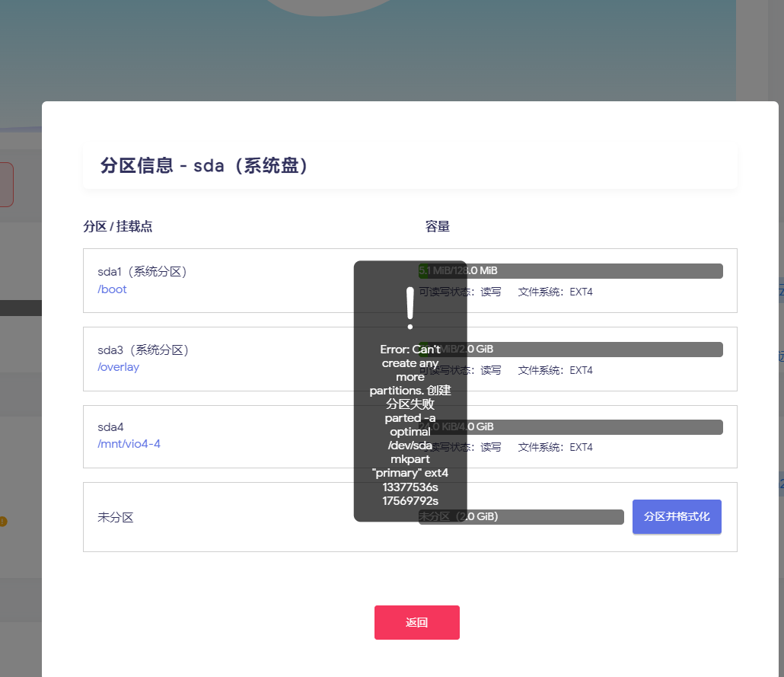
Task: Click the 容量 column header
Action: 438,227
